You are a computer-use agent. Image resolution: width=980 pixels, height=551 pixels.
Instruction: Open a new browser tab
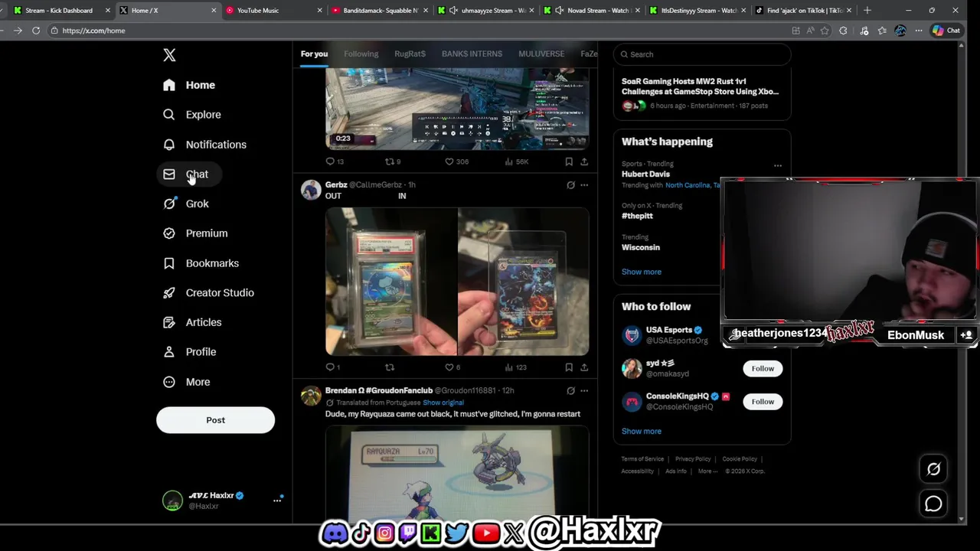(867, 11)
